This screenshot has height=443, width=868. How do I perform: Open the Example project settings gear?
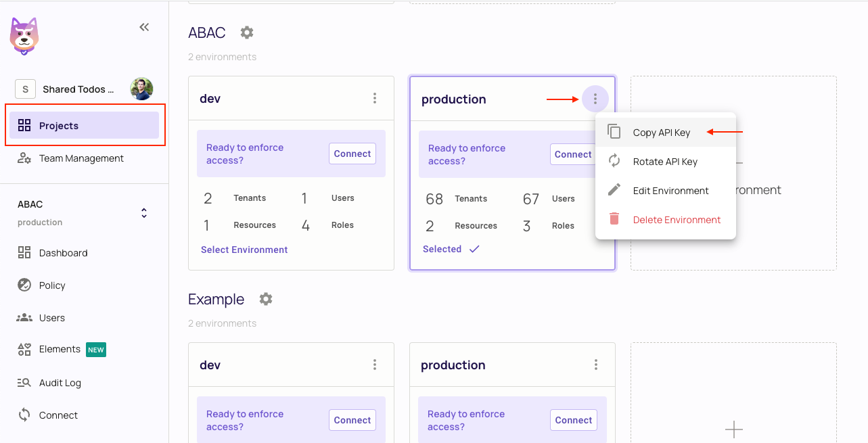click(265, 298)
